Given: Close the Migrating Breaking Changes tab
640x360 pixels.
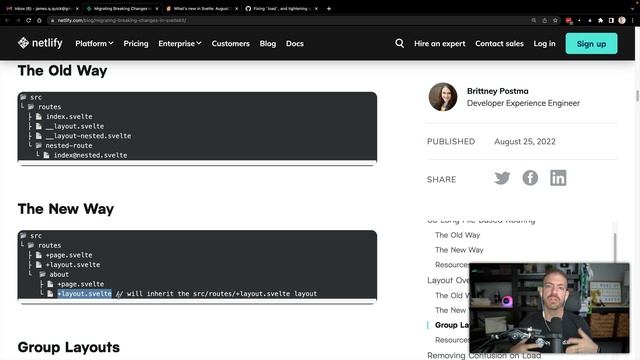Looking at the screenshot, I should (157, 8).
